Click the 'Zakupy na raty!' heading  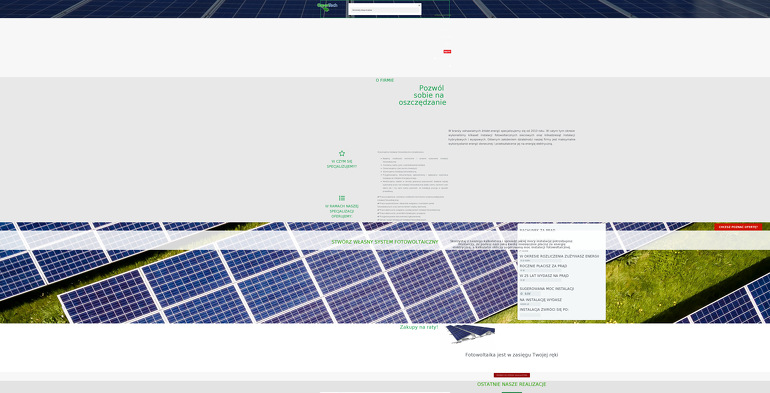pyautogui.click(x=419, y=327)
